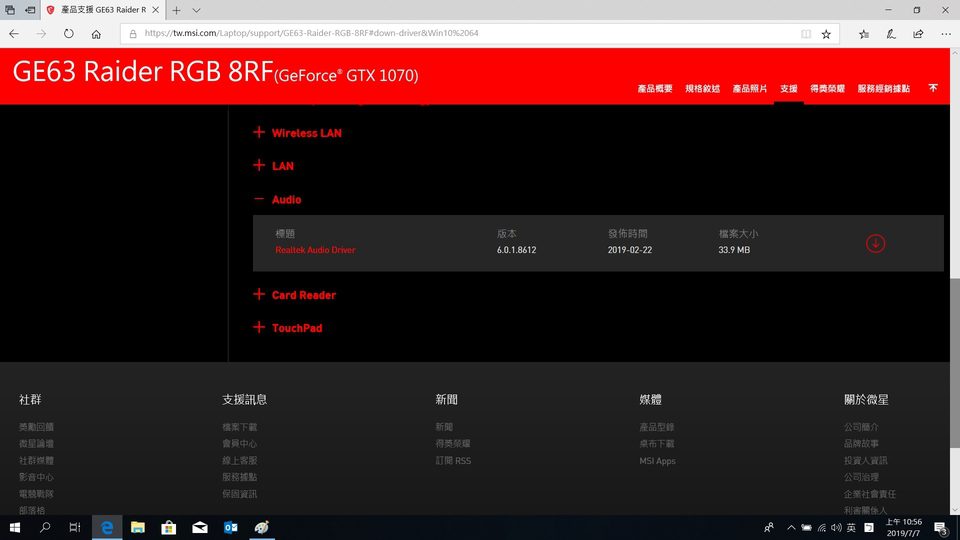Close the GE63 Raider product support tab

pyautogui.click(x=156, y=10)
